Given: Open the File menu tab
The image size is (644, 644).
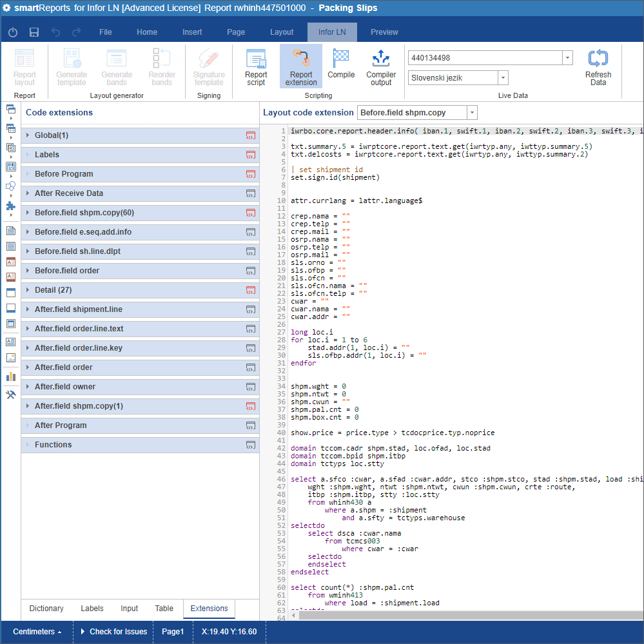Looking at the screenshot, I should pyautogui.click(x=106, y=32).
